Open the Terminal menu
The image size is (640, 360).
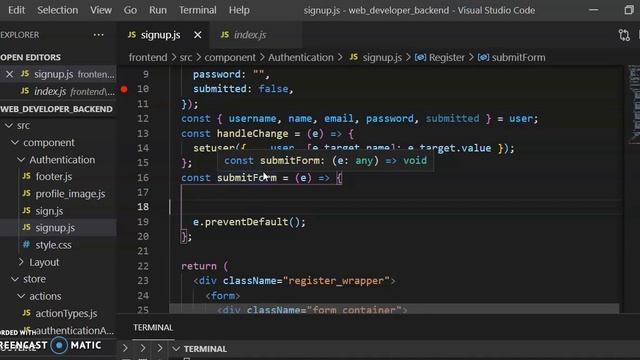pos(198,10)
